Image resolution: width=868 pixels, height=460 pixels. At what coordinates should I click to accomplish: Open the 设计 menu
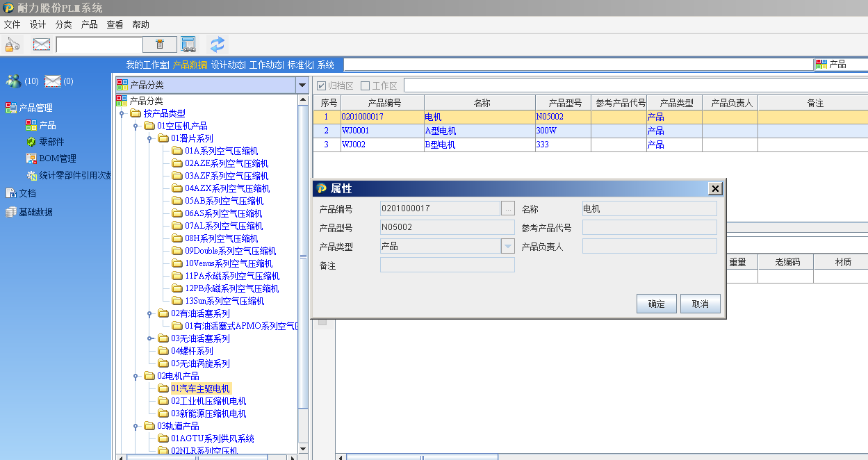coord(38,24)
